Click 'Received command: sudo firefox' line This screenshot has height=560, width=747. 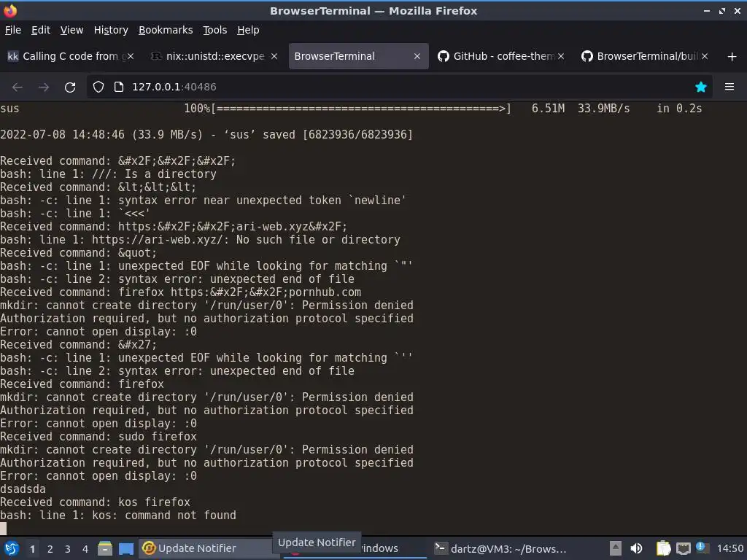click(x=98, y=437)
